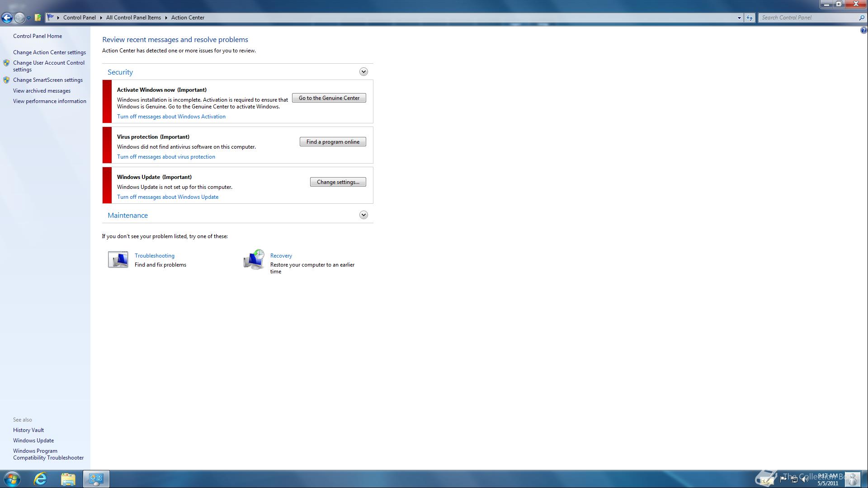The width and height of the screenshot is (868, 488).
Task: Open the Start menu orb
Action: [x=12, y=479]
